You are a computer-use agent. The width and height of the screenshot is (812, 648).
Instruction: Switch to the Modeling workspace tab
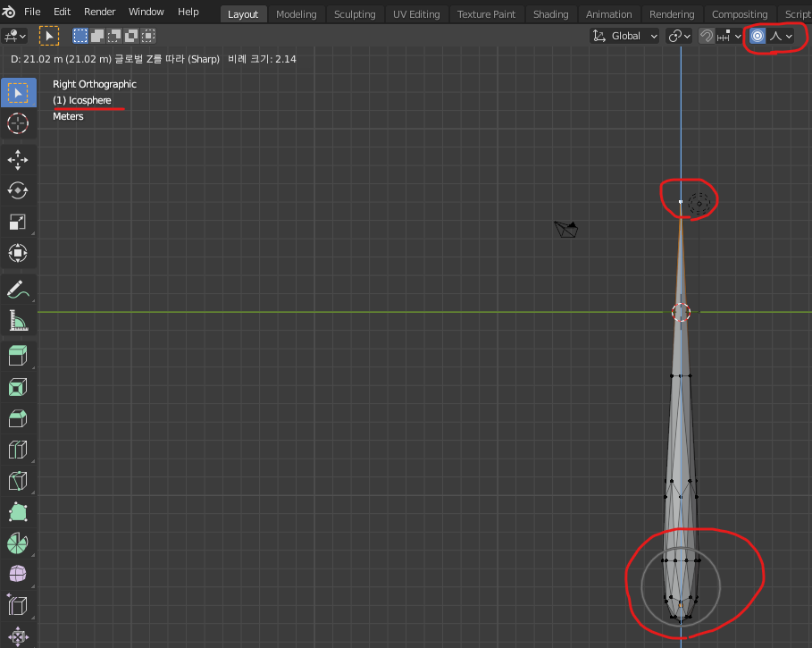tap(297, 14)
